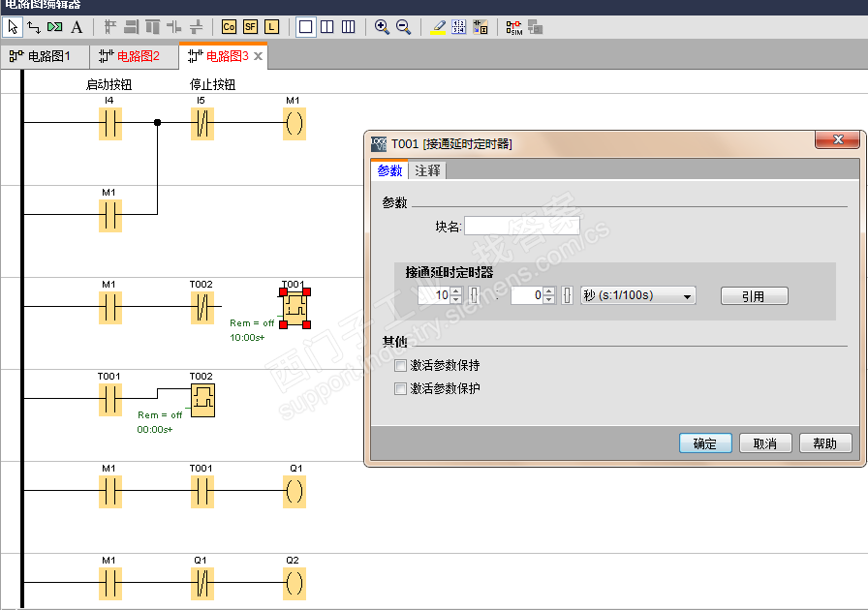Screen dimensions: 868x610
Task: Select the M1 coil in first rung
Action: pos(294,123)
